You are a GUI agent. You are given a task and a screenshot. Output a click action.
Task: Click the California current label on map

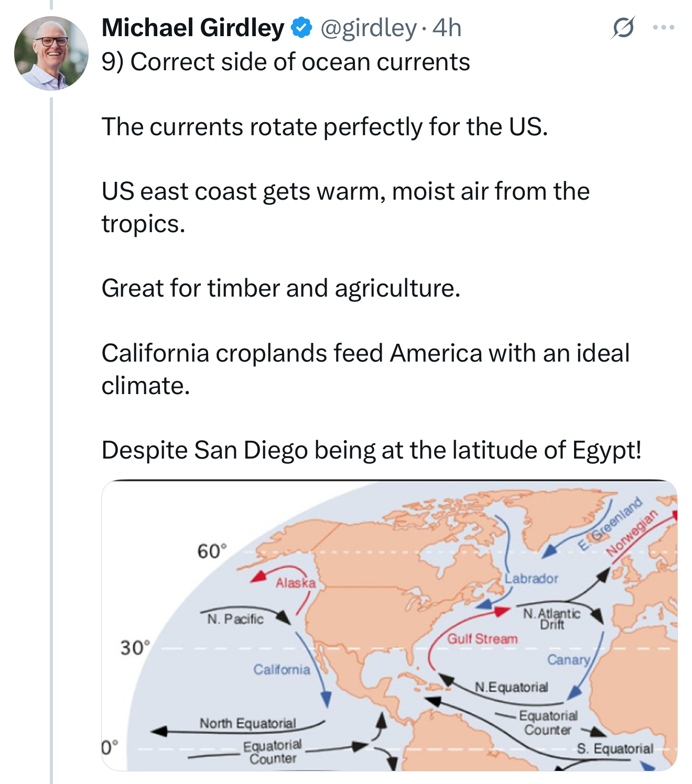(x=282, y=669)
